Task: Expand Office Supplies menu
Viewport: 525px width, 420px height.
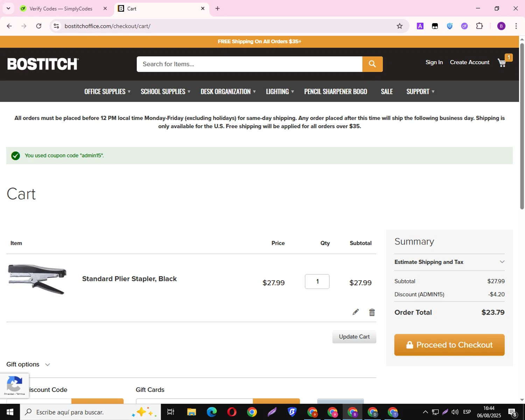Action: click(107, 91)
